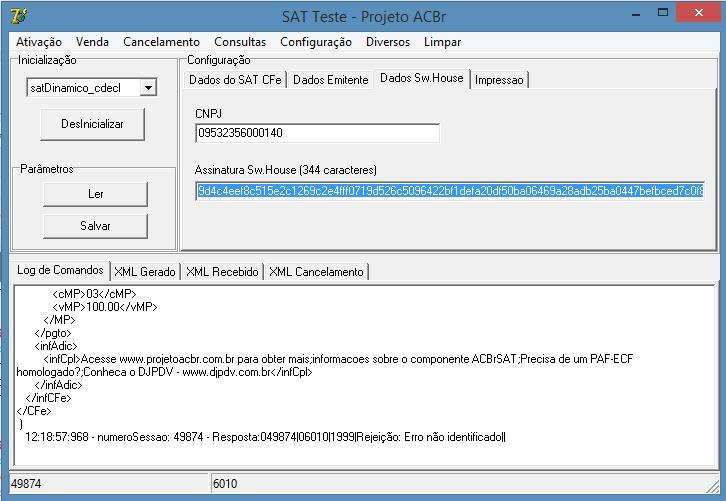Click the CNPJ input field
Viewport: 726px width, 501px height.
[317, 133]
